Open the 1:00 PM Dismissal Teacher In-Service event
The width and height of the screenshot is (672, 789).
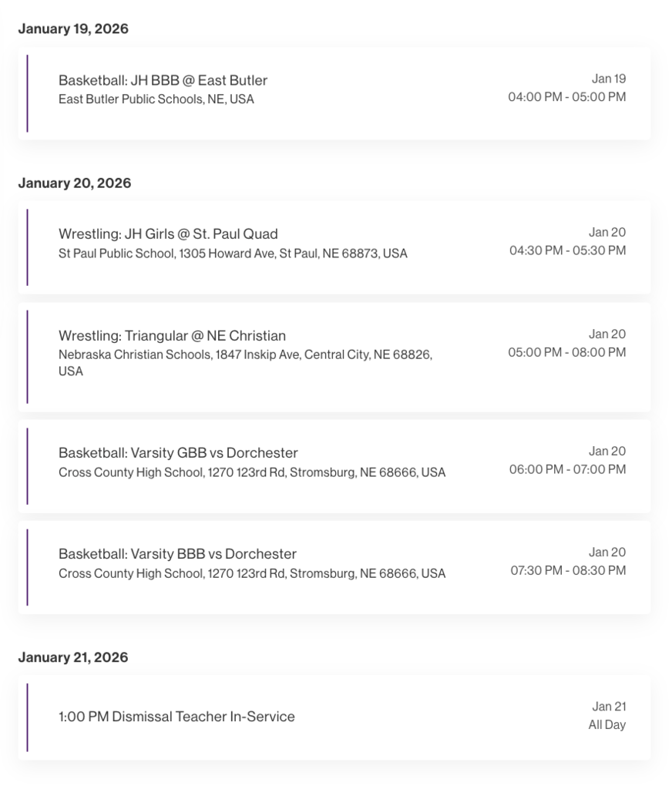click(x=176, y=717)
